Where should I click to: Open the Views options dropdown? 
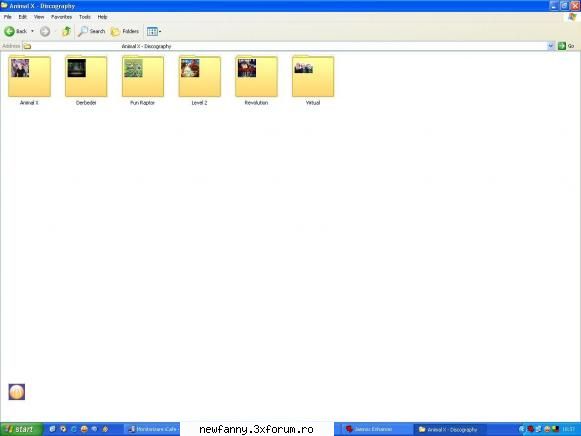(x=154, y=31)
